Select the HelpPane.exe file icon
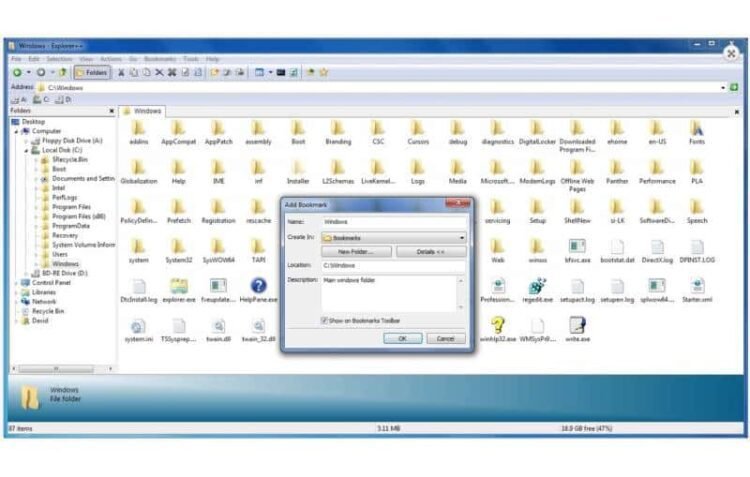 pyautogui.click(x=258, y=290)
